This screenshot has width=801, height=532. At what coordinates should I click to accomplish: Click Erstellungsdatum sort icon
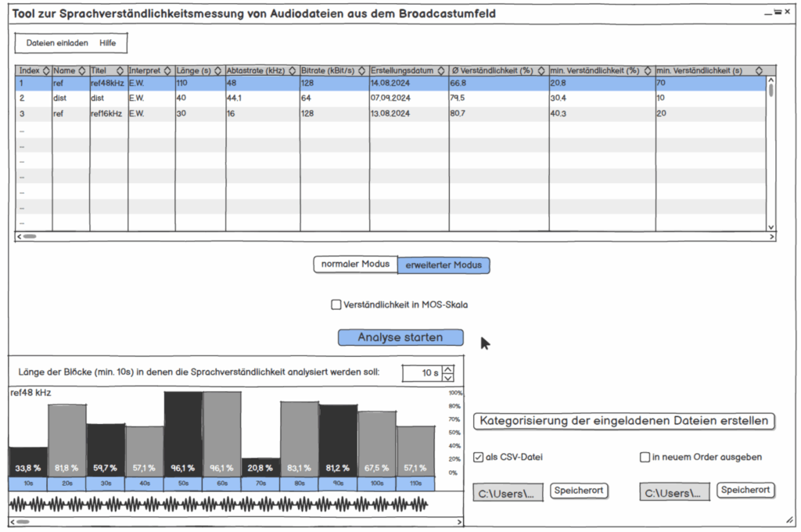[441, 70]
